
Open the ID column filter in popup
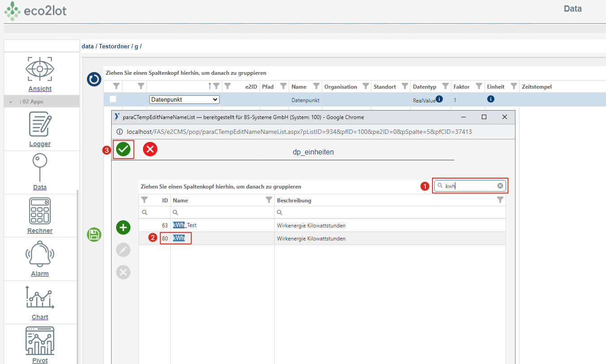point(144,200)
